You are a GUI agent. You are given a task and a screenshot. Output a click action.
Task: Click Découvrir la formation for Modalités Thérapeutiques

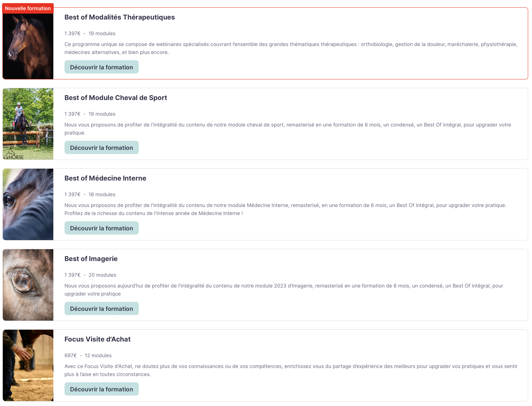tap(101, 67)
